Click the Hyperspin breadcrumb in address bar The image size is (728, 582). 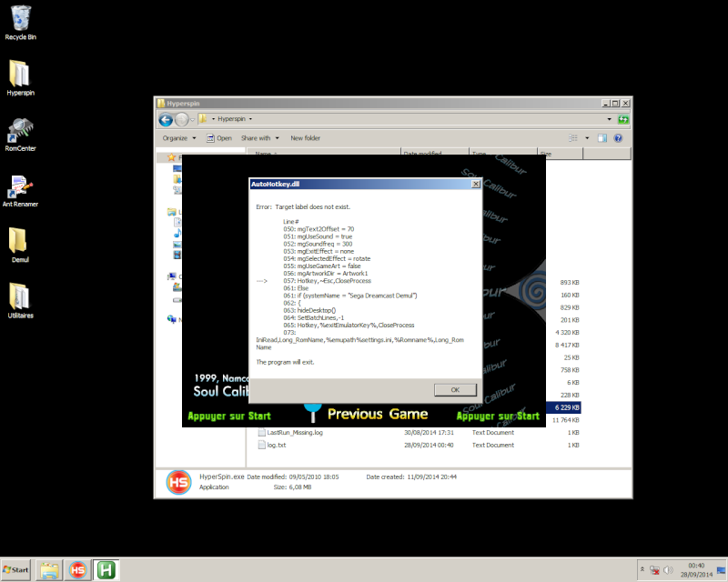point(231,119)
